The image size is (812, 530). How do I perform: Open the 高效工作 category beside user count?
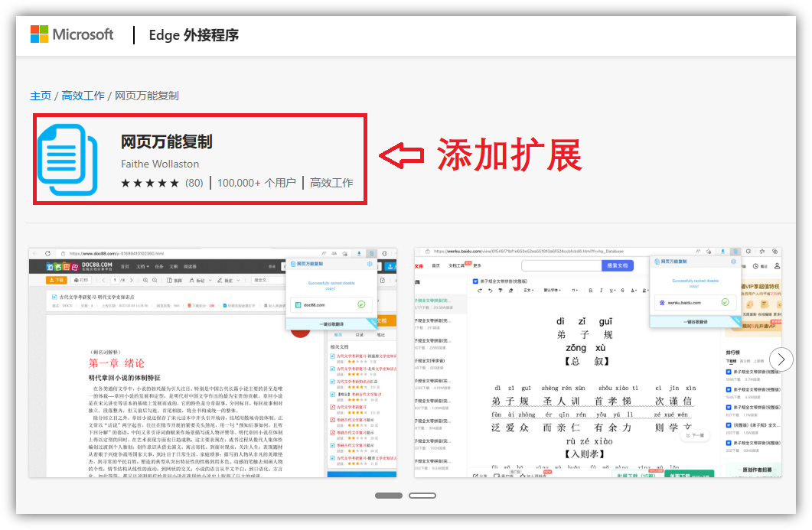[x=331, y=183]
